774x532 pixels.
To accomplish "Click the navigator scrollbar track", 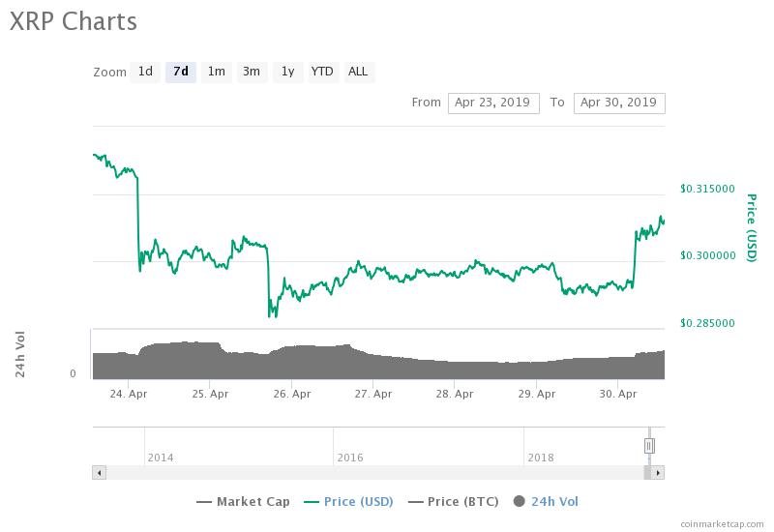I will pyautogui.click(x=374, y=473).
